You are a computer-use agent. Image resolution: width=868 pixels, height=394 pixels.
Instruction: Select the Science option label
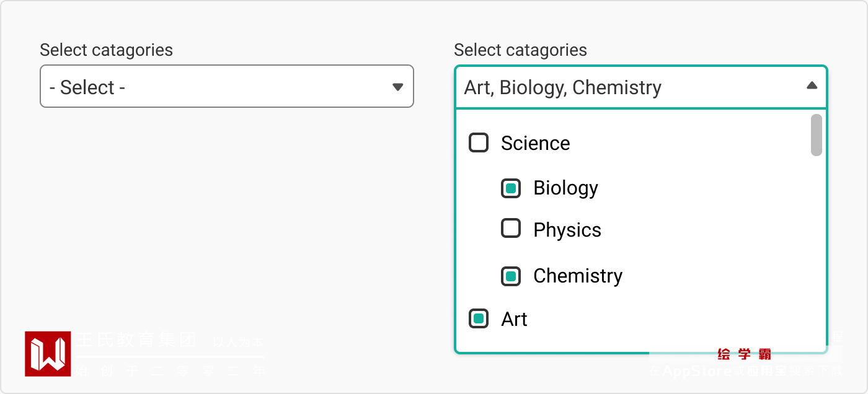(x=535, y=144)
